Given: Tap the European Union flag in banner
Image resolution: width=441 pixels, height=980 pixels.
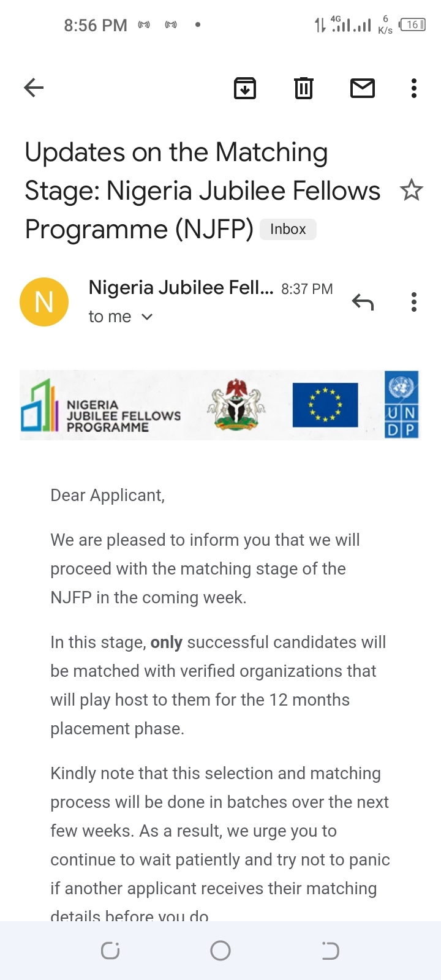Looking at the screenshot, I should click(325, 405).
